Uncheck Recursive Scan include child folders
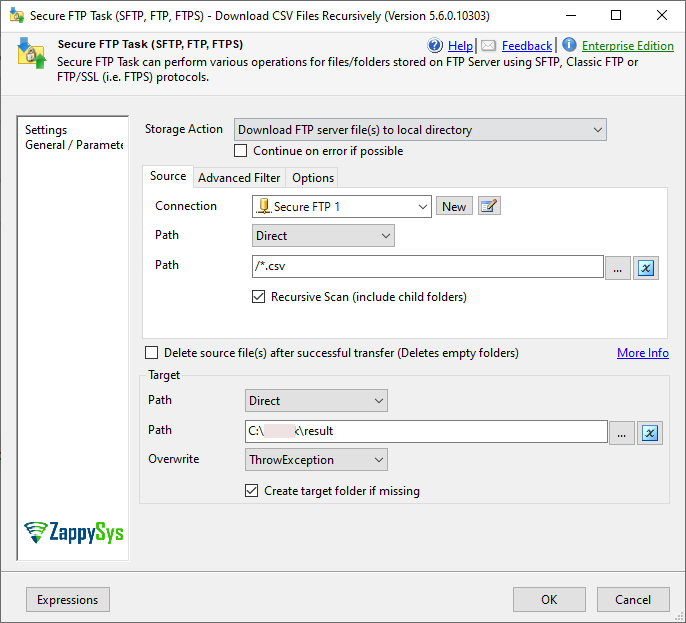Image resolution: width=686 pixels, height=623 pixels. coord(259,297)
